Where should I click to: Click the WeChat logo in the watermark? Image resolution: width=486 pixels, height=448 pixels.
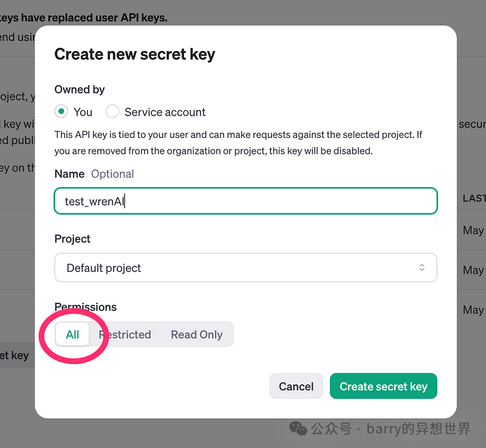pos(298,429)
